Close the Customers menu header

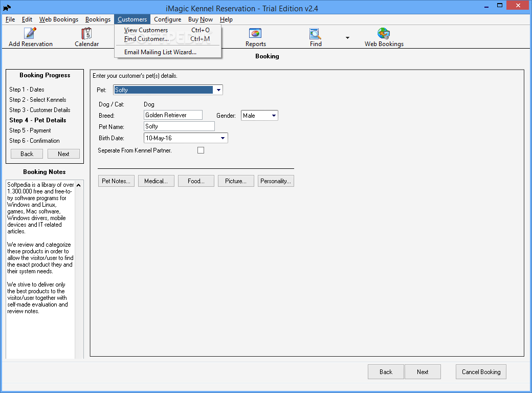pos(132,19)
